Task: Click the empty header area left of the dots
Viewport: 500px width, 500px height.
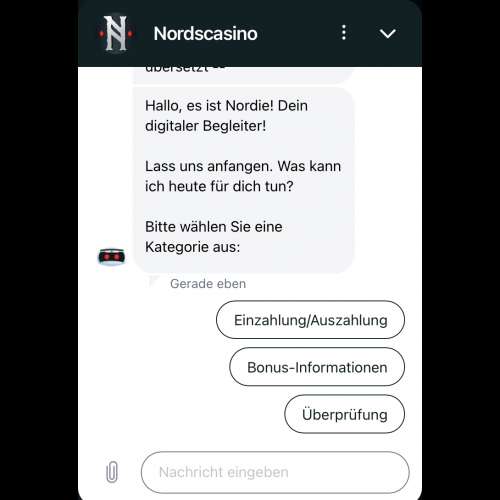Action: [x=297, y=33]
